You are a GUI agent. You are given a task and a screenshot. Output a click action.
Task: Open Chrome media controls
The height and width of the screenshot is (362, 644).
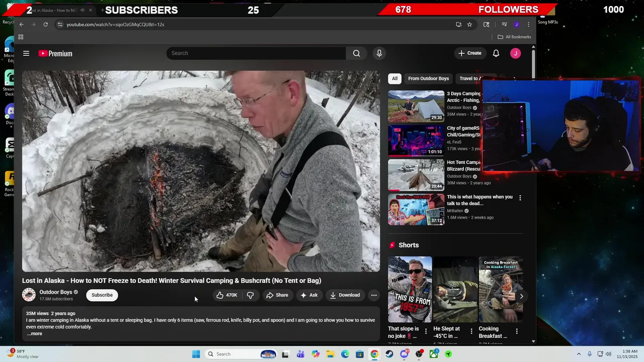pos(504,24)
